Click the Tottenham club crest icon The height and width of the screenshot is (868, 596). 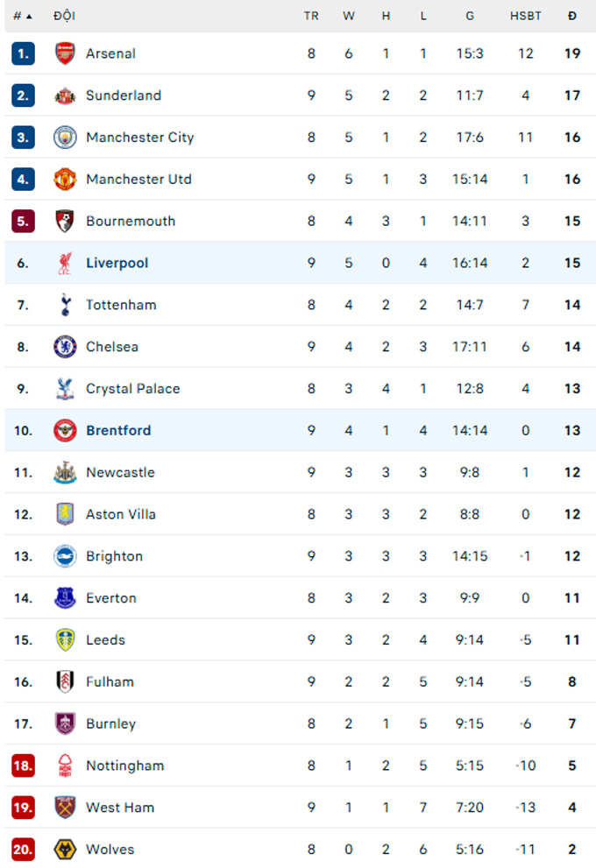65,305
